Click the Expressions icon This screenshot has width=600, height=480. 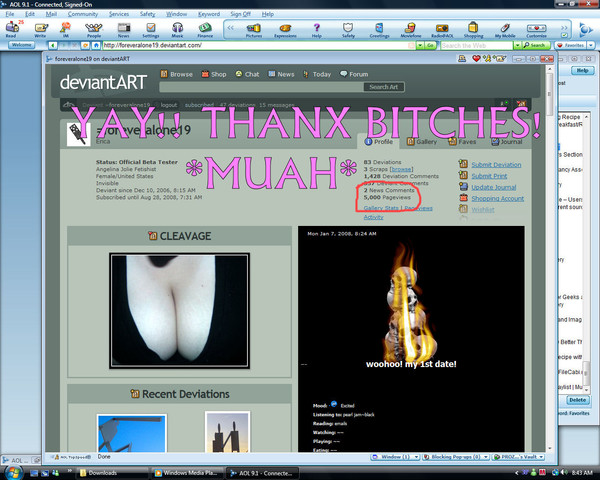point(285,29)
